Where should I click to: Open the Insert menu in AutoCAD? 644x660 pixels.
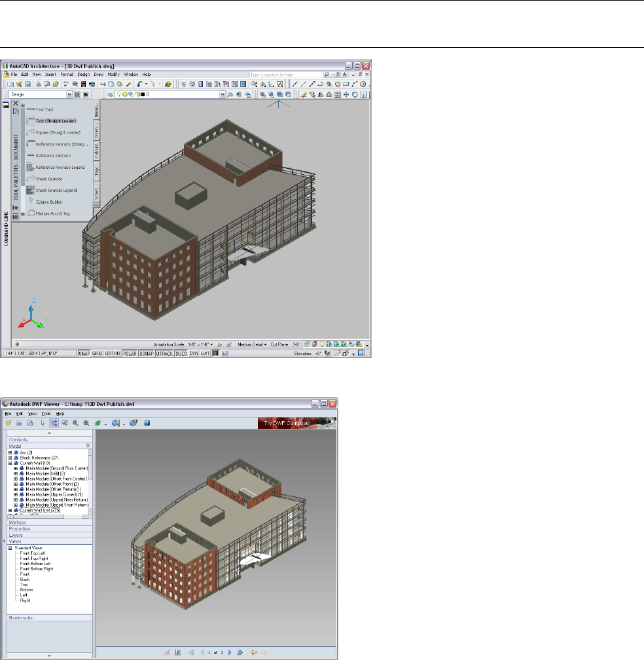pyautogui.click(x=50, y=75)
